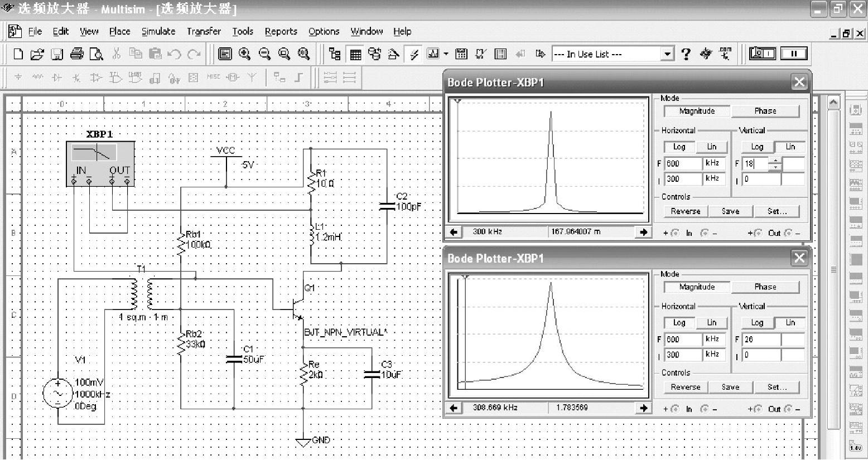The width and height of the screenshot is (868, 460).
Task: Open the Grapher icon dropdown arrow
Action: (446, 54)
